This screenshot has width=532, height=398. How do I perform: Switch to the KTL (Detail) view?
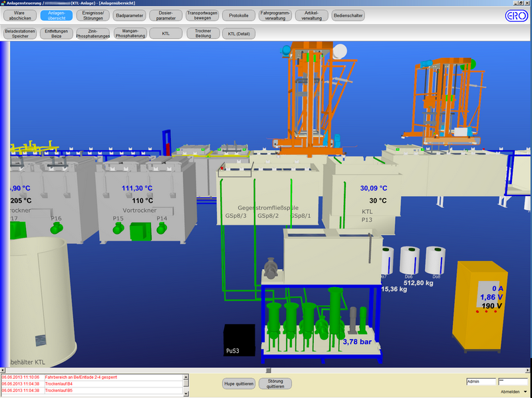(239, 33)
